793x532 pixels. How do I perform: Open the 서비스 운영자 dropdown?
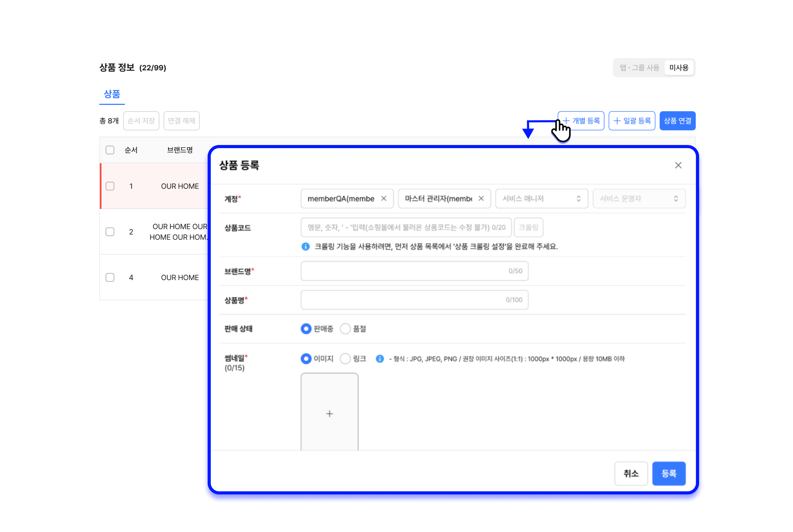pos(639,198)
